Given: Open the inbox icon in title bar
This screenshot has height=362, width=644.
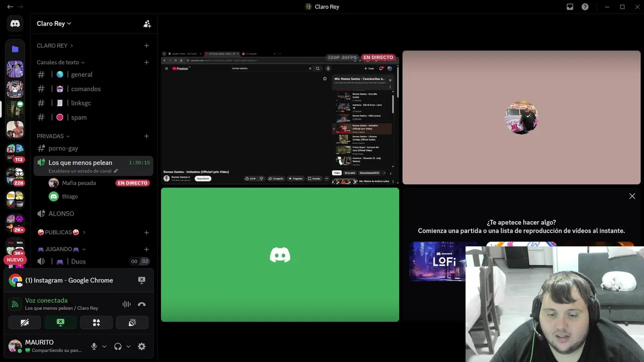Looking at the screenshot, I should (x=570, y=7).
